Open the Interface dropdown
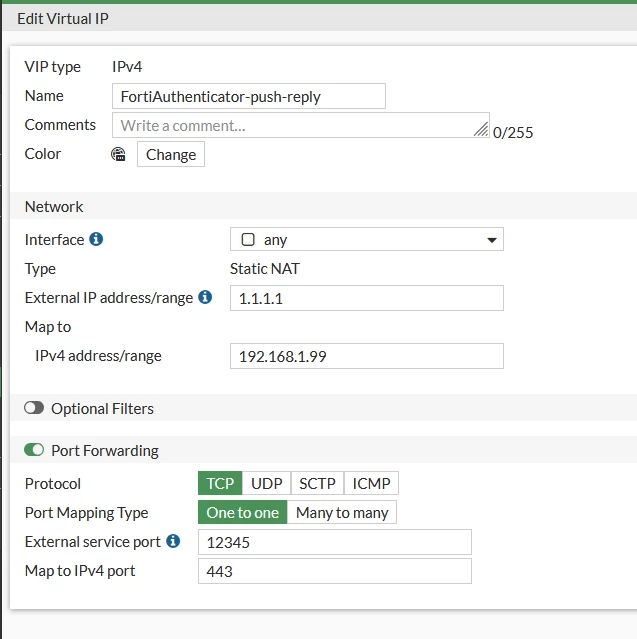Viewport: 637px width, 639px height. click(x=367, y=239)
